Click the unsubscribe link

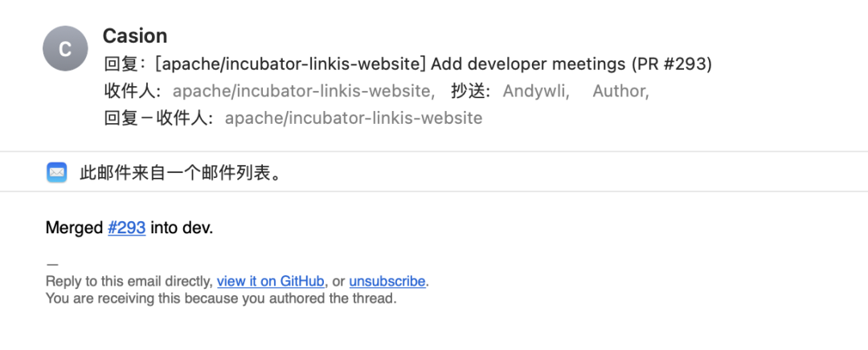(387, 282)
